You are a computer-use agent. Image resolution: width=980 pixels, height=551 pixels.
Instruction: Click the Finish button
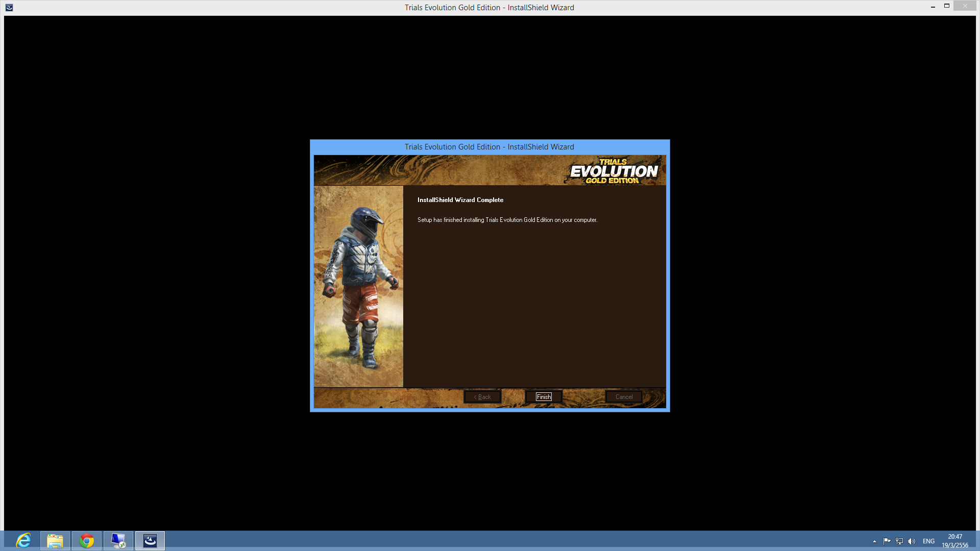(544, 396)
